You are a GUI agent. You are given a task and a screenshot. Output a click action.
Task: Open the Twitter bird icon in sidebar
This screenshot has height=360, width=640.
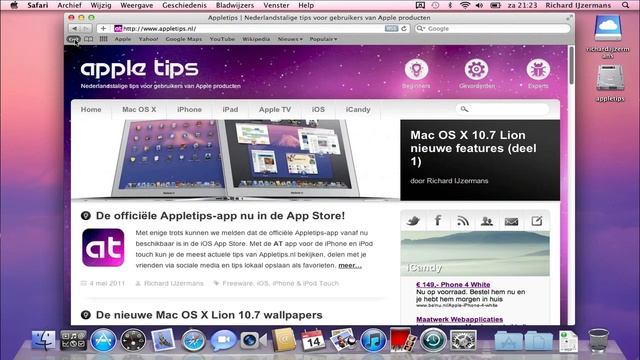413,221
